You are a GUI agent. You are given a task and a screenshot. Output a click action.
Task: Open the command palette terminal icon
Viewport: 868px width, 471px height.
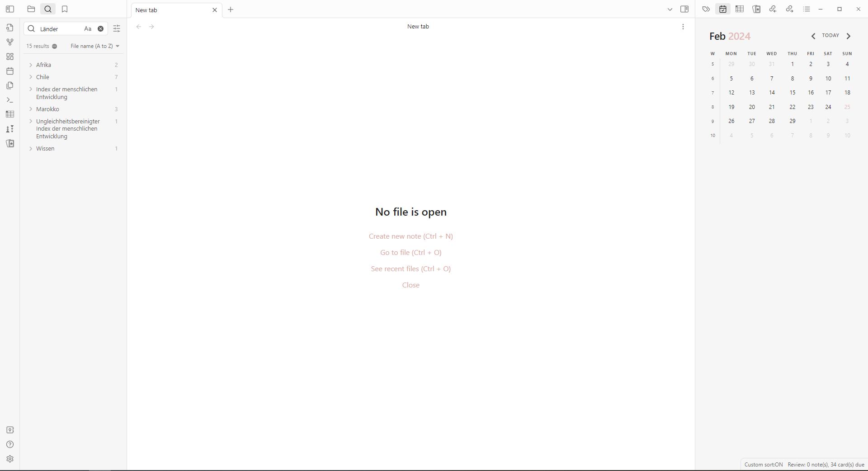click(x=10, y=100)
